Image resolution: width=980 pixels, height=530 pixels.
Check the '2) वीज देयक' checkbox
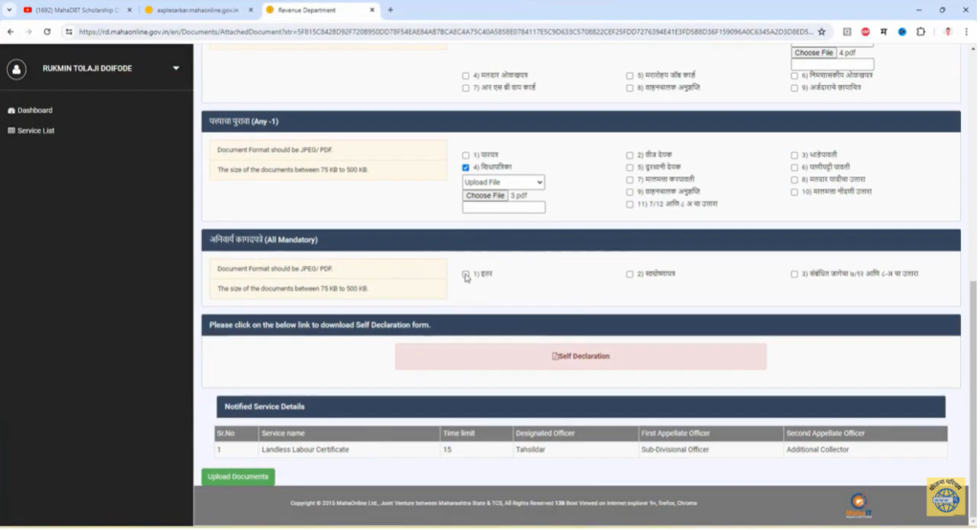630,155
